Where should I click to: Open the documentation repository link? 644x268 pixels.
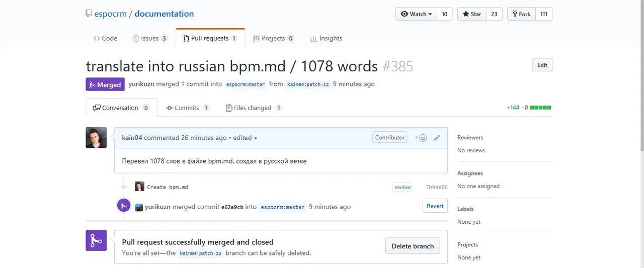click(164, 14)
